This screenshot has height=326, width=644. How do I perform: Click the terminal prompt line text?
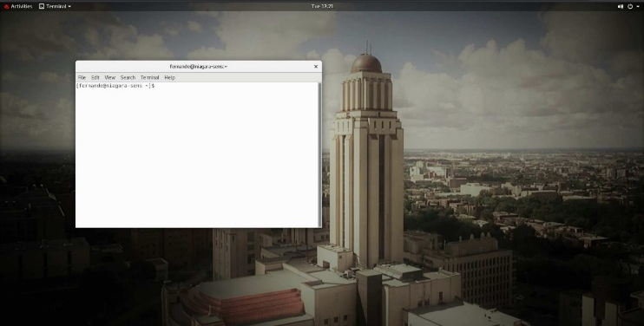pos(115,86)
